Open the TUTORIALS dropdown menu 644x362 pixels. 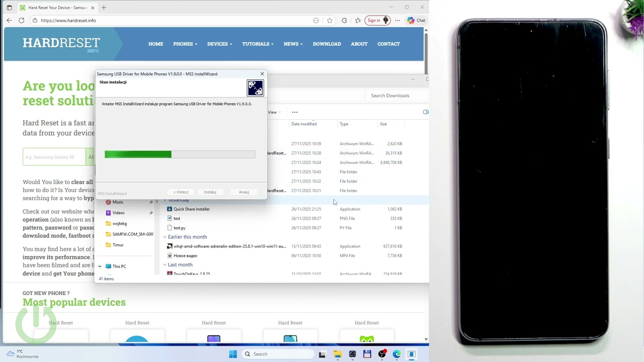click(x=258, y=44)
